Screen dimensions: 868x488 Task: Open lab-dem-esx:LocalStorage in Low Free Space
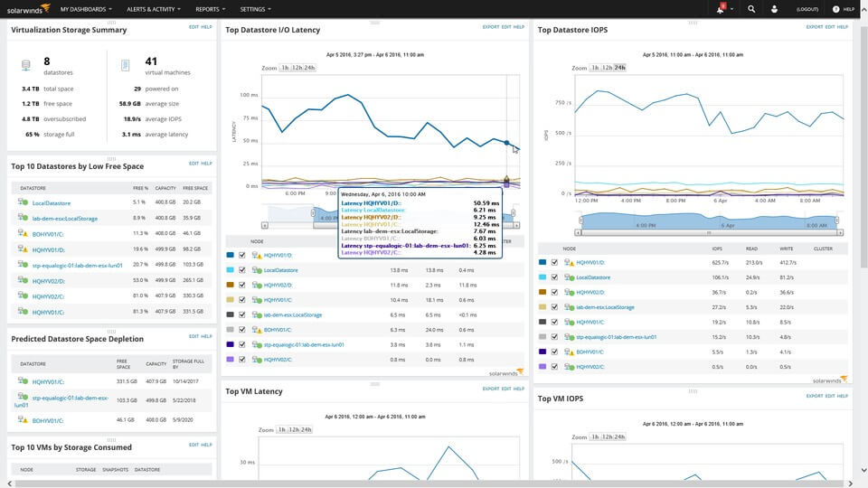[65, 219]
